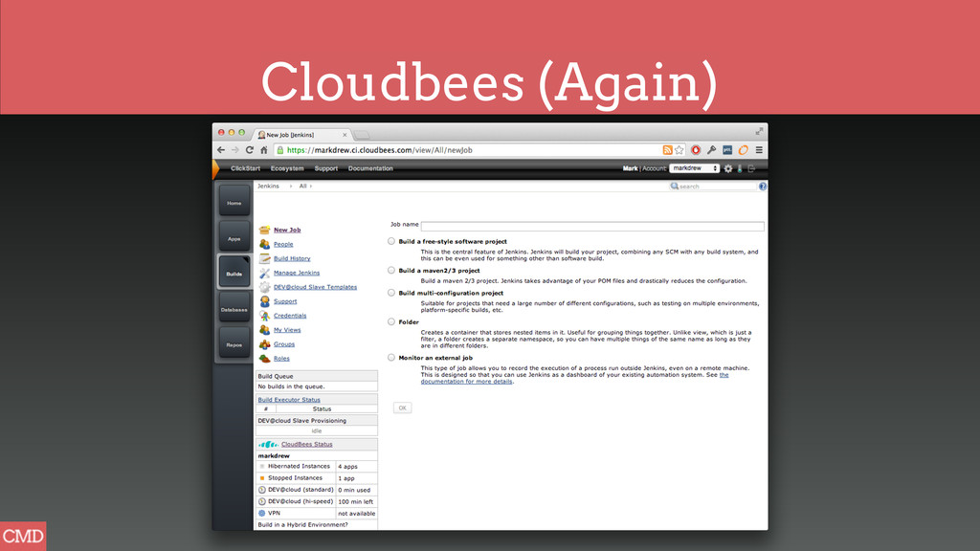Click the orange swirl extension icon
This screenshot has height=551, width=980.
[743, 150]
